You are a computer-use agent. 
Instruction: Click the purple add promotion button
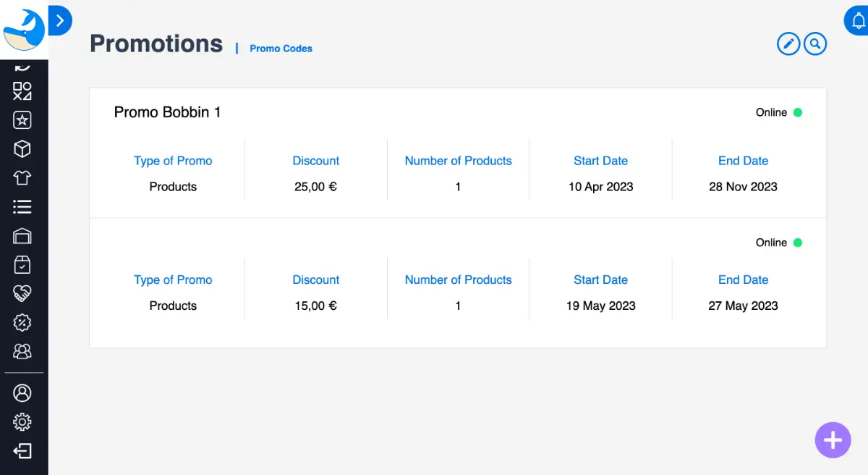coord(833,440)
